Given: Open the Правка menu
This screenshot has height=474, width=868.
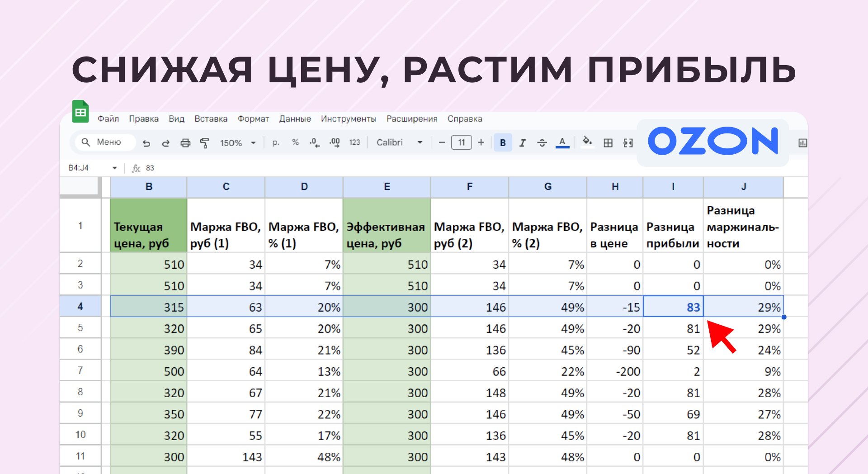Looking at the screenshot, I should 144,118.
